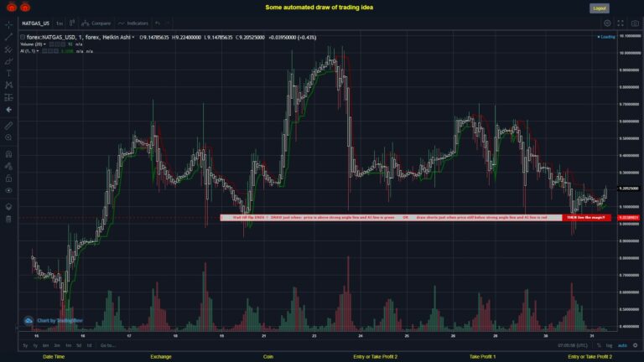Set the time range to 3m
The height and width of the screenshot is (362, 644).
point(57,345)
